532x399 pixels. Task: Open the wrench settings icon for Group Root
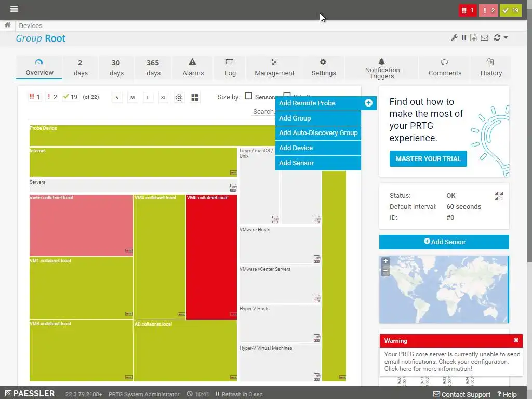[x=454, y=37]
